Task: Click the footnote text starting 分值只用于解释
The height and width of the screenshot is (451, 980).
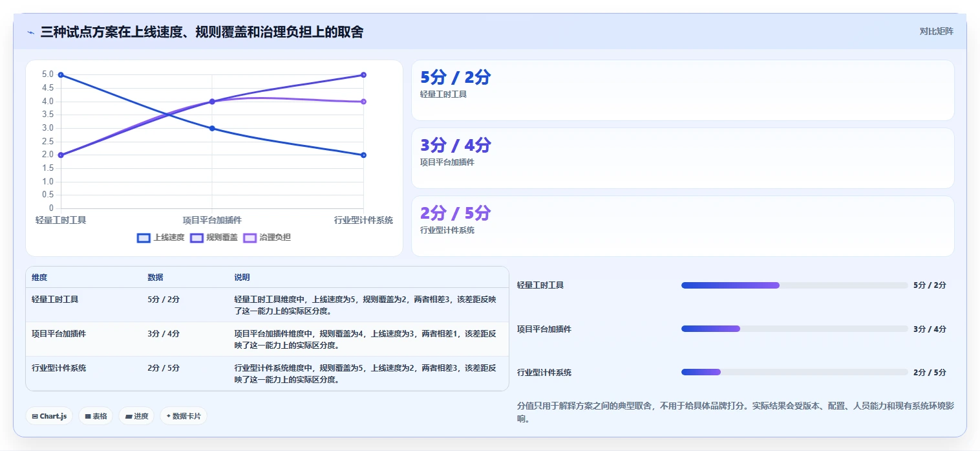Action: click(x=736, y=412)
